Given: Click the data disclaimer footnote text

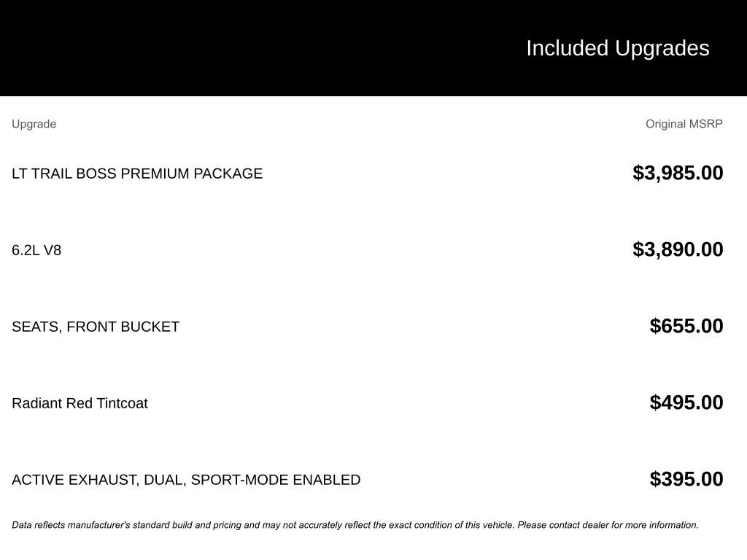Looking at the screenshot, I should click(355, 525).
